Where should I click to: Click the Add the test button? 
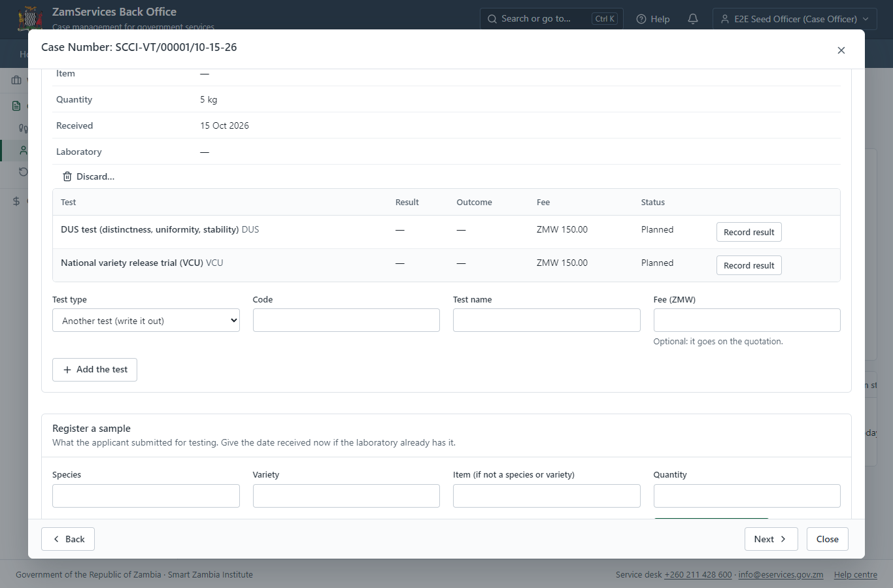point(95,370)
